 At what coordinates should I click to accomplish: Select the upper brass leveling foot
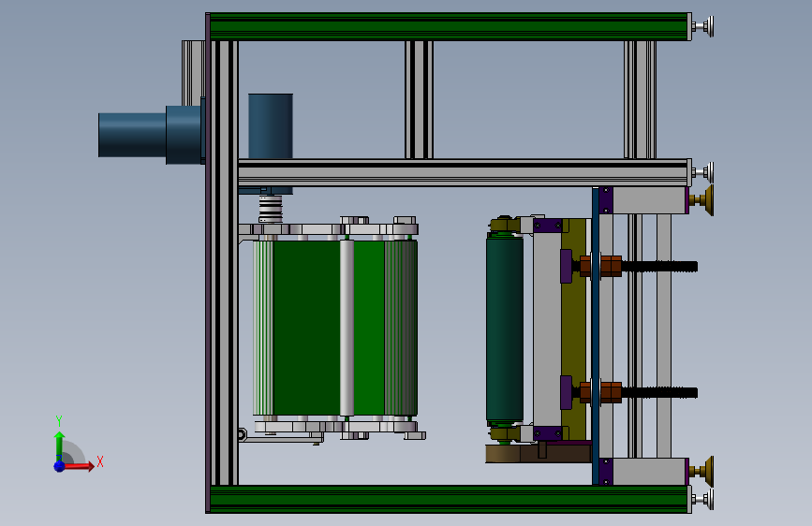coord(702,200)
